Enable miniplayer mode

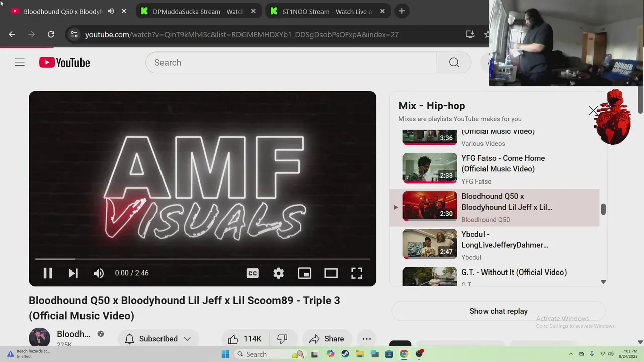[x=305, y=273]
